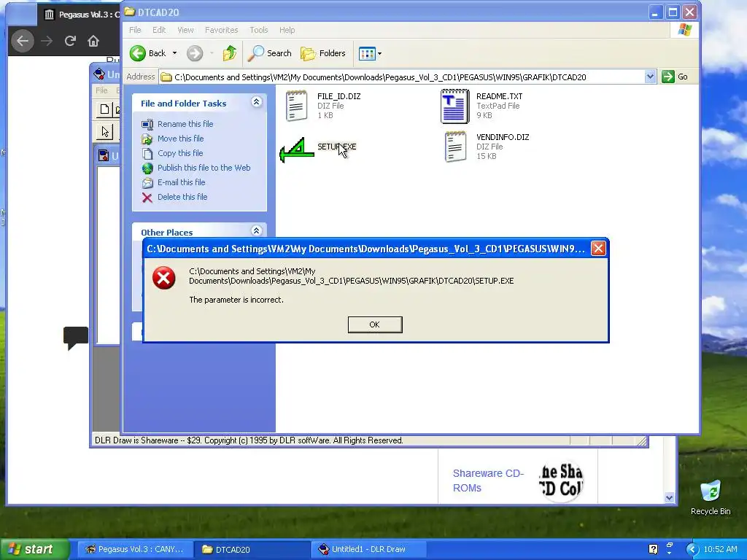The height and width of the screenshot is (560, 747).
Task: Click the Move this file icon
Action: [147, 139]
